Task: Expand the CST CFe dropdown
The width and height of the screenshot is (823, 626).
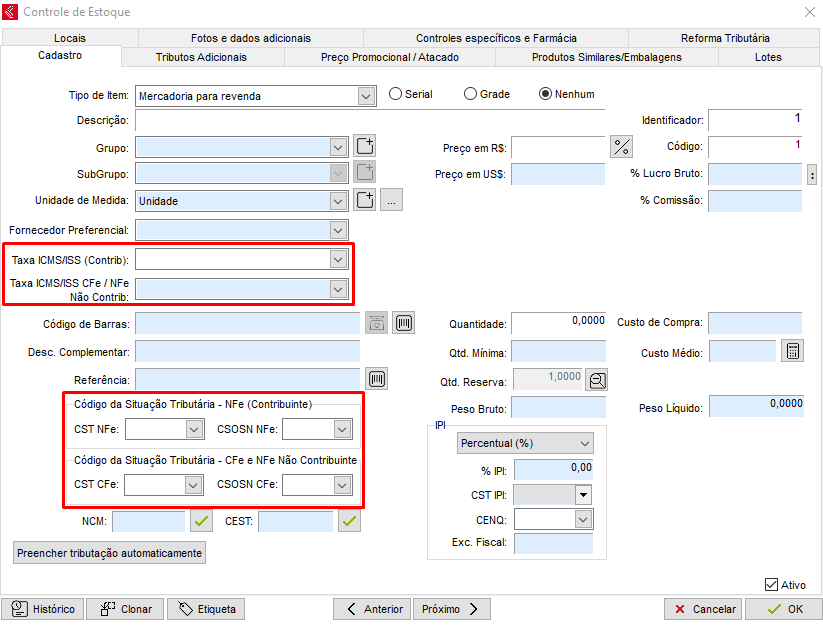Action: pyautogui.click(x=194, y=485)
